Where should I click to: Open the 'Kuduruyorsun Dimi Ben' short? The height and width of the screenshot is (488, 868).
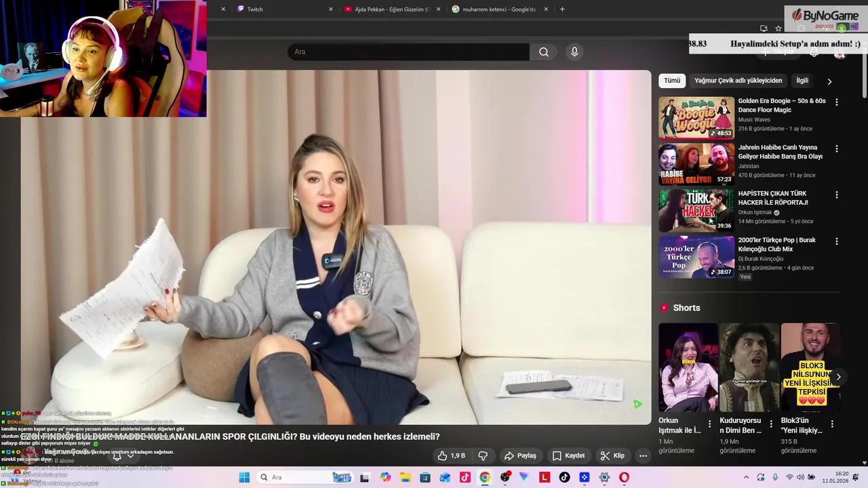749,367
